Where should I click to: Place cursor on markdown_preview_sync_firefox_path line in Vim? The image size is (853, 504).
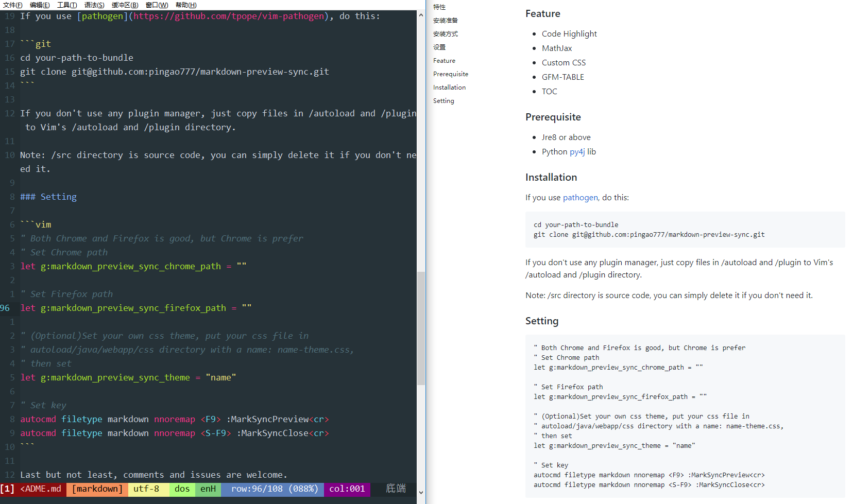(136, 308)
